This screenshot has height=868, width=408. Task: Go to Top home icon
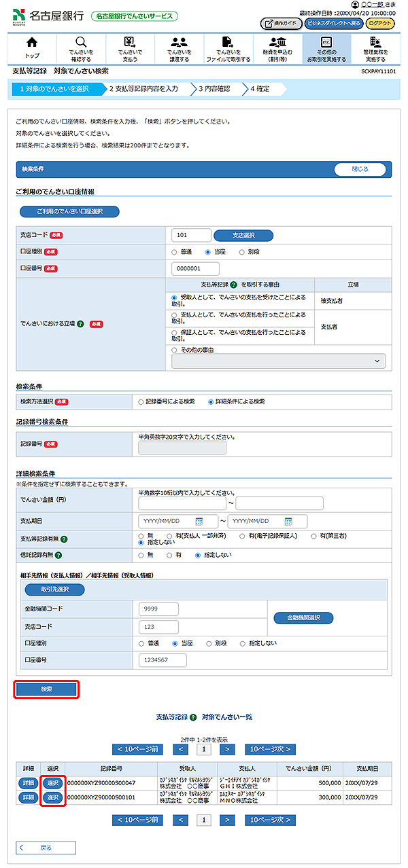pos(32,43)
